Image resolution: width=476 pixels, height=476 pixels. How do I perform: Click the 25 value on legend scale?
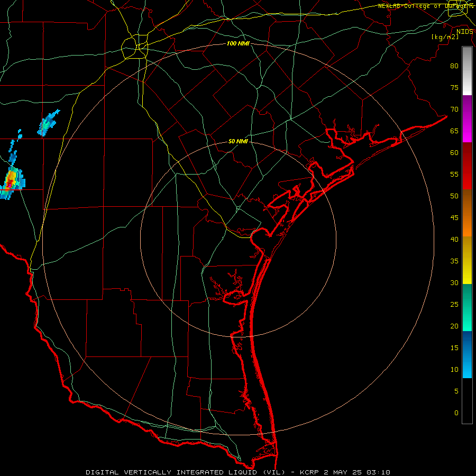454,305
